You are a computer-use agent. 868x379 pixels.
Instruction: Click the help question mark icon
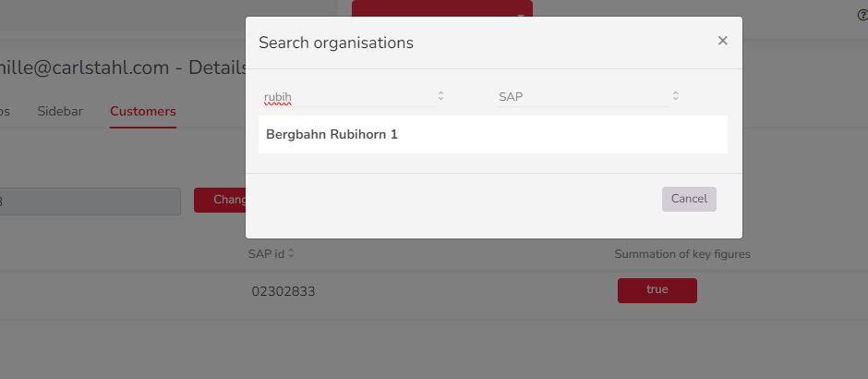click(x=862, y=15)
